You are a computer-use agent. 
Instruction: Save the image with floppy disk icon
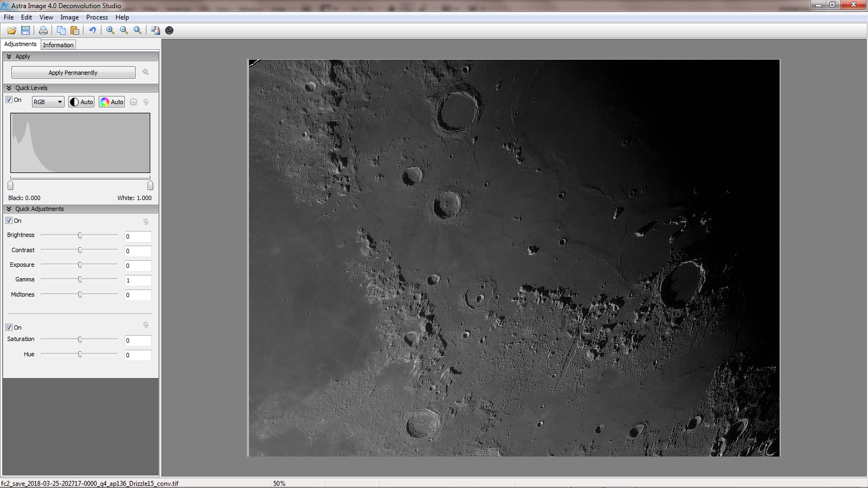click(25, 30)
